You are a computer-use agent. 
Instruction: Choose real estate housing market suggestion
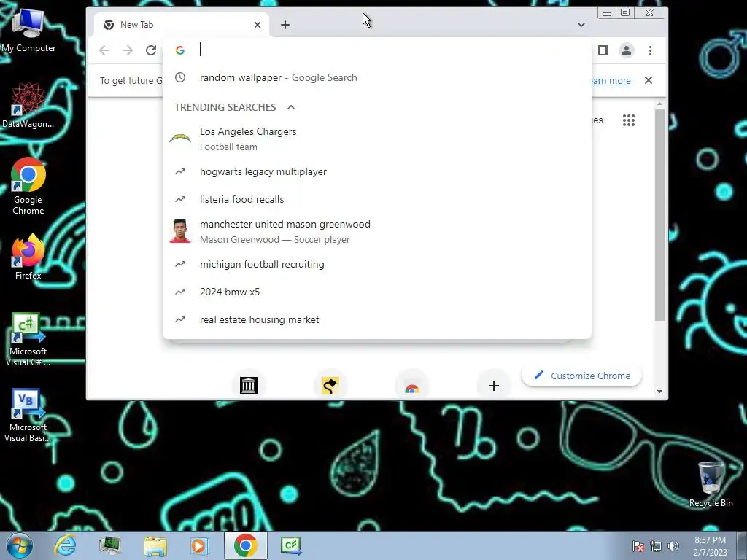(377, 319)
